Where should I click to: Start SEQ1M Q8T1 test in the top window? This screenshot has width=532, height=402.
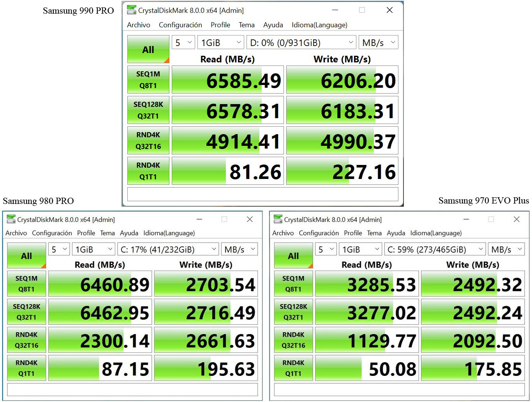[x=148, y=80]
